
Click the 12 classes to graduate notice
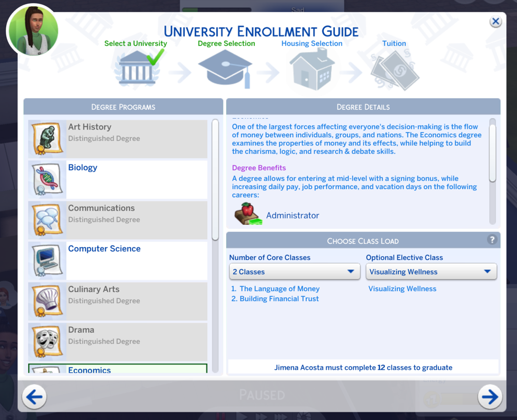point(363,368)
